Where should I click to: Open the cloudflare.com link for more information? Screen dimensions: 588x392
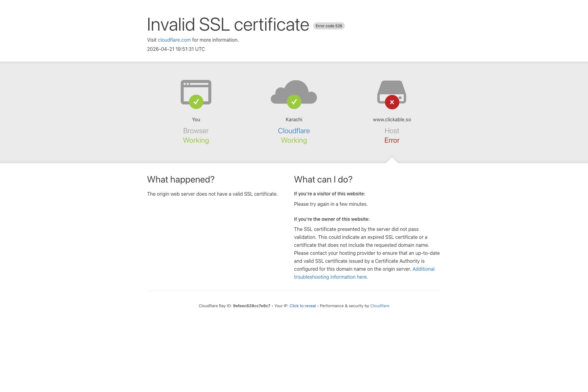point(174,40)
